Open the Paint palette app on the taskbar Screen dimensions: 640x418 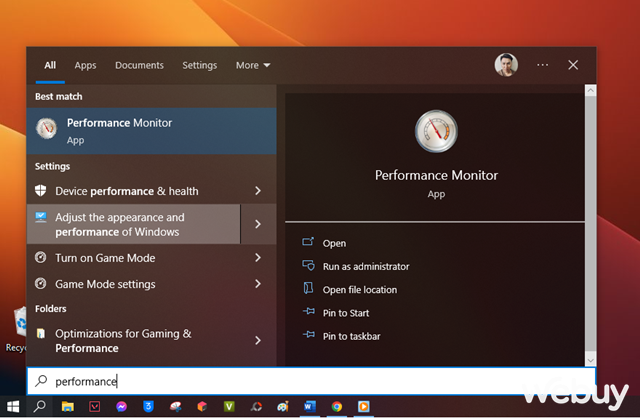(283, 407)
